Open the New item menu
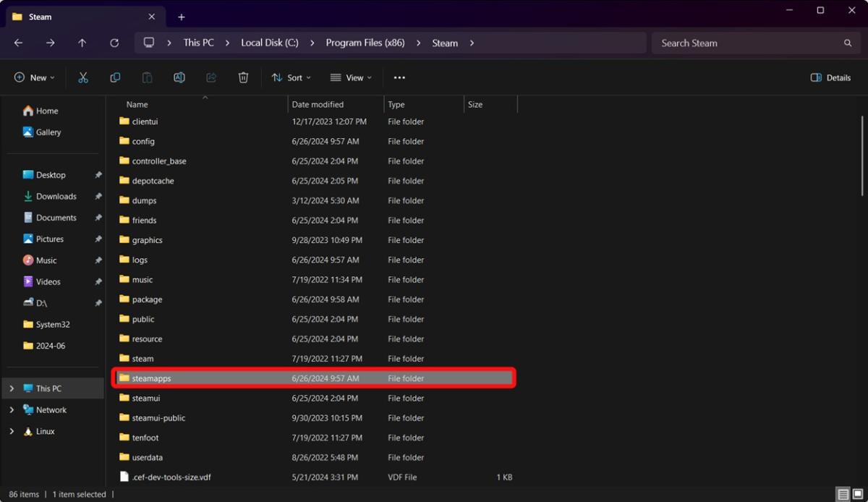 [33, 77]
